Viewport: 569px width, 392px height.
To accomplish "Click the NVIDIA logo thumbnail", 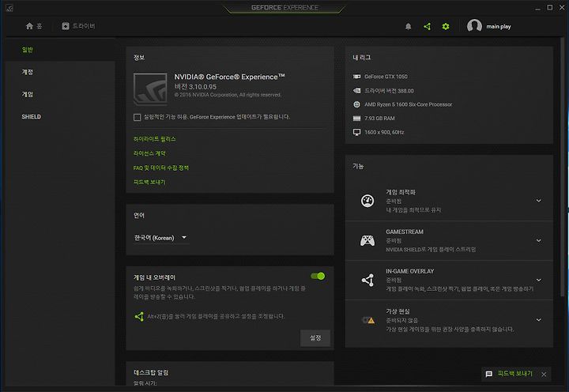I will coord(150,89).
